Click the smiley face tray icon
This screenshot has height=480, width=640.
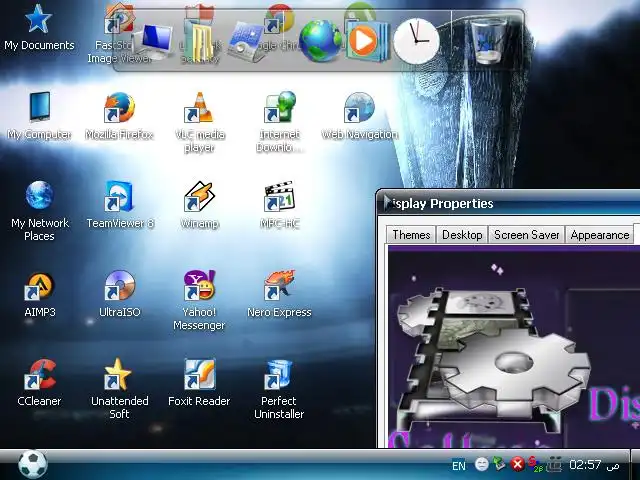[482, 464]
